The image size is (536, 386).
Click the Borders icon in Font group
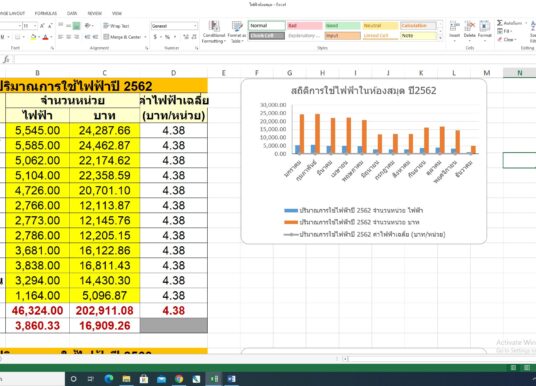(17, 37)
